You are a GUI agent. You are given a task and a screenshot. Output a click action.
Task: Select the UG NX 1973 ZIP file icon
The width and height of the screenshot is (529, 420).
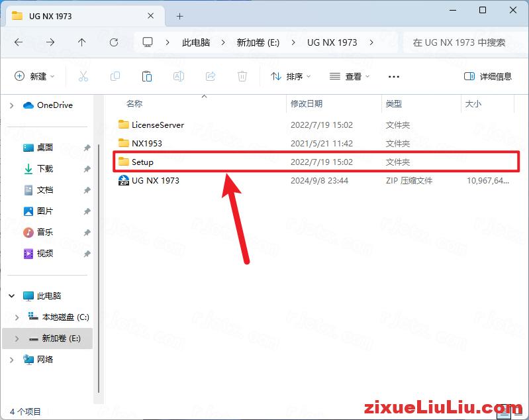[124, 180]
